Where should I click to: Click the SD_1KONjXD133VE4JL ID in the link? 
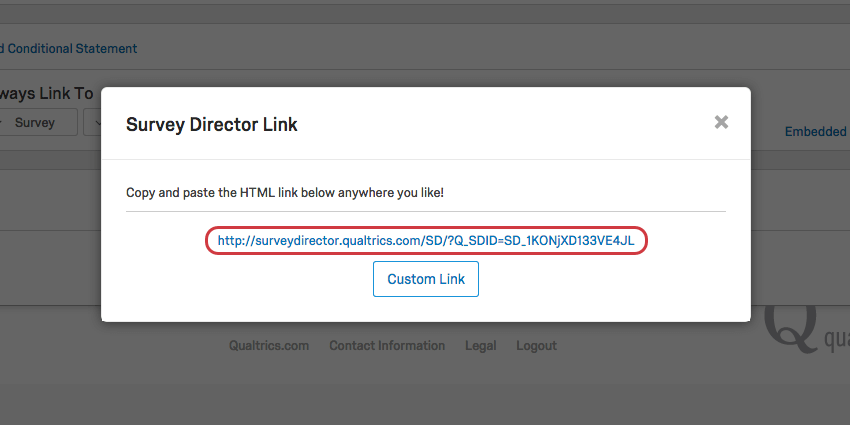[x=569, y=240]
